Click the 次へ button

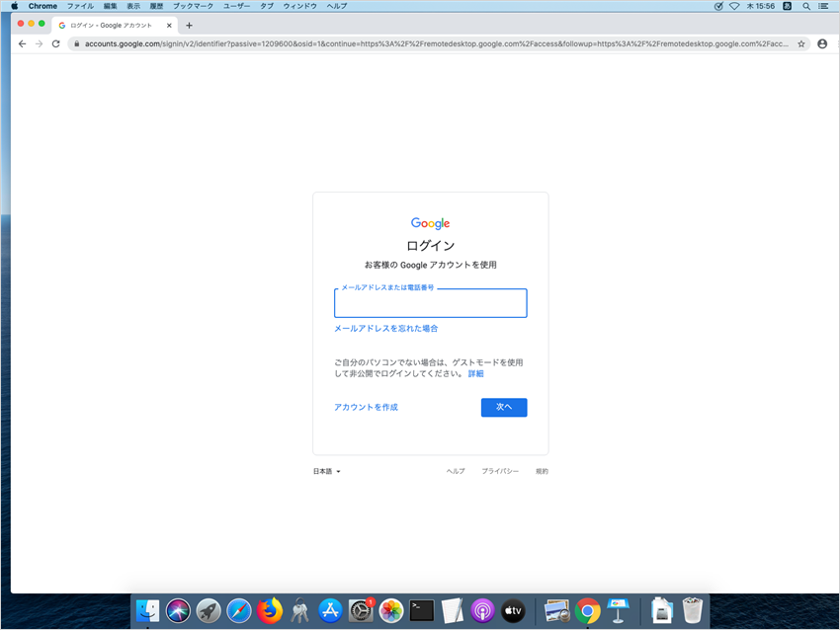[504, 408]
